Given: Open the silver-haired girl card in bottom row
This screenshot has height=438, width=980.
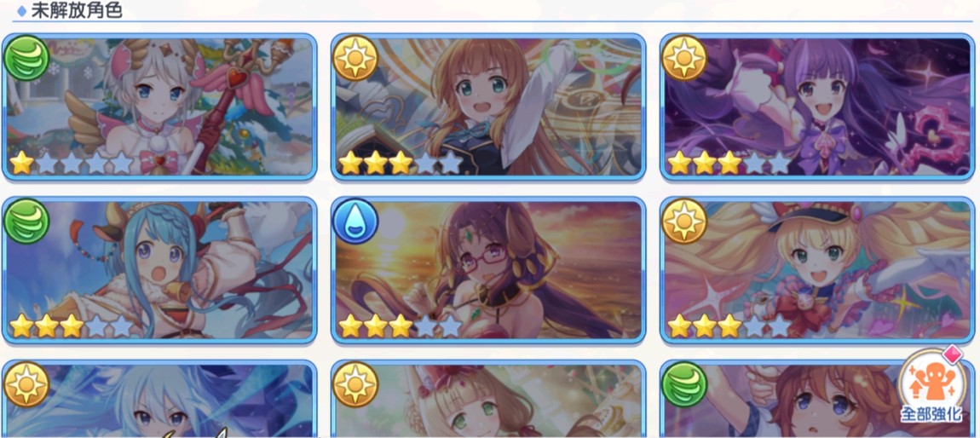Looking at the screenshot, I should pyautogui.click(x=159, y=399).
